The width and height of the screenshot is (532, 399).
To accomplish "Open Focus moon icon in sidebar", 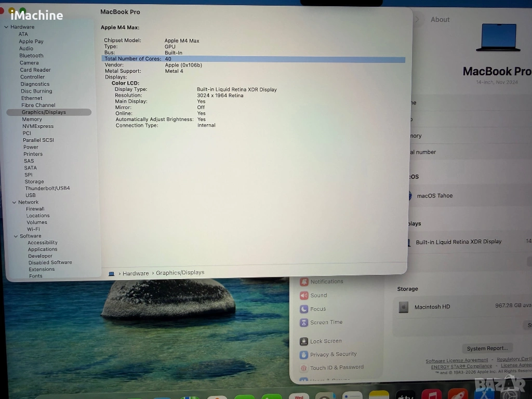I will 304,309.
